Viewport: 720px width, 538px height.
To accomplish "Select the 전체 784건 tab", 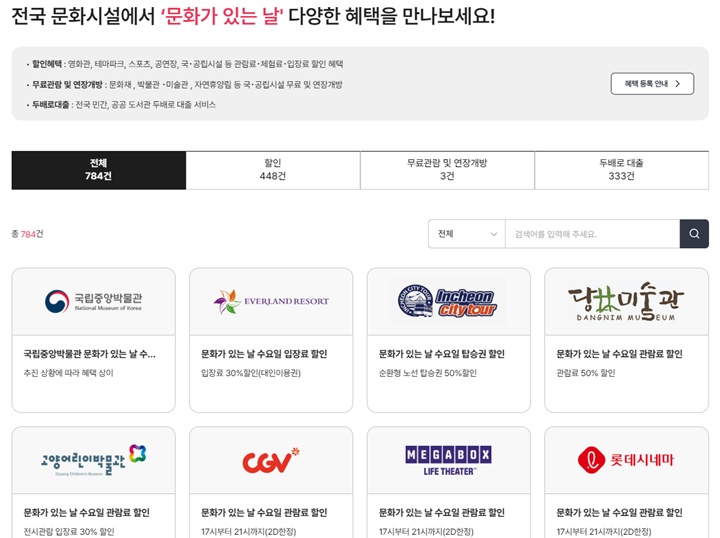I will 99,170.
